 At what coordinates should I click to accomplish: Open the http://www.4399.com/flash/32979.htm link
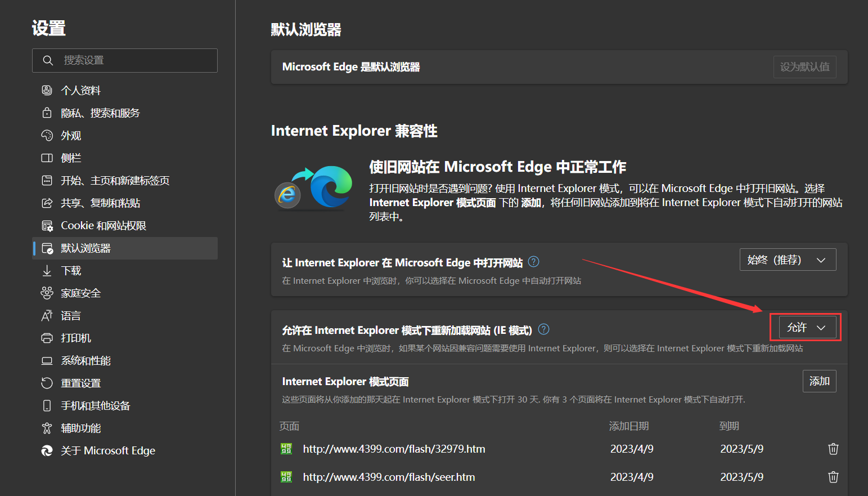(x=394, y=449)
